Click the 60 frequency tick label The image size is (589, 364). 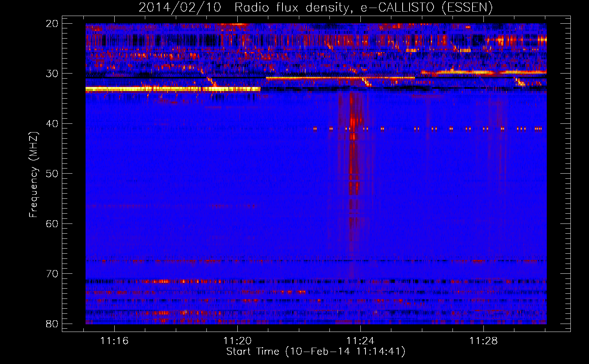[x=52, y=223]
